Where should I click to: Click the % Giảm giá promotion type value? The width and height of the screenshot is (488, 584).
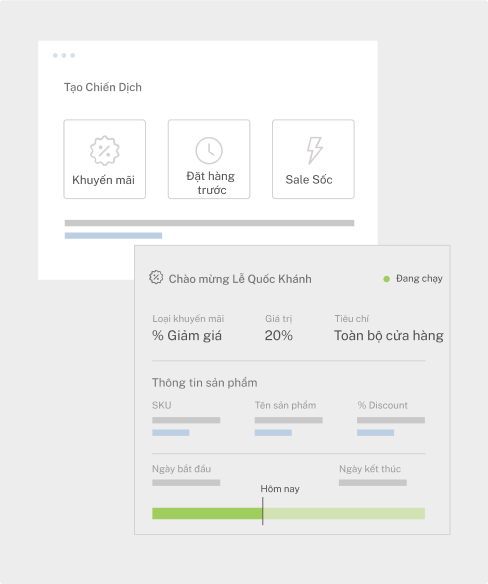[187, 336]
